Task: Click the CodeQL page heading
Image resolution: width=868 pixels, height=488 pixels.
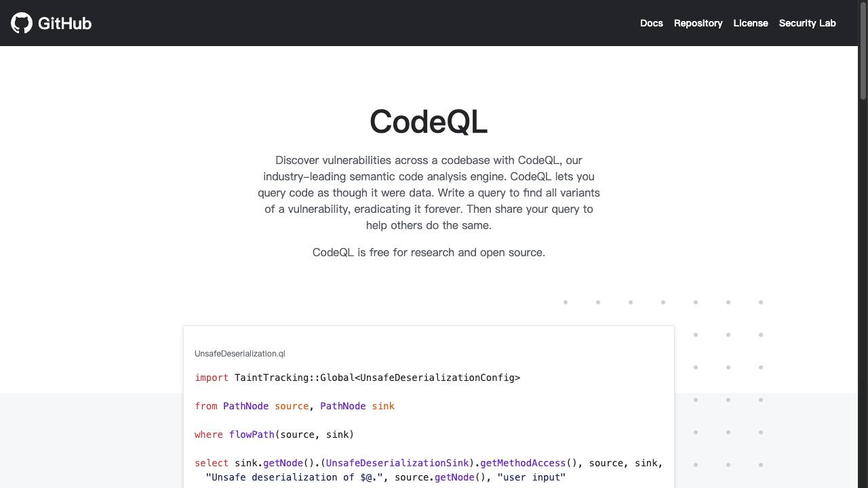Action: (429, 122)
